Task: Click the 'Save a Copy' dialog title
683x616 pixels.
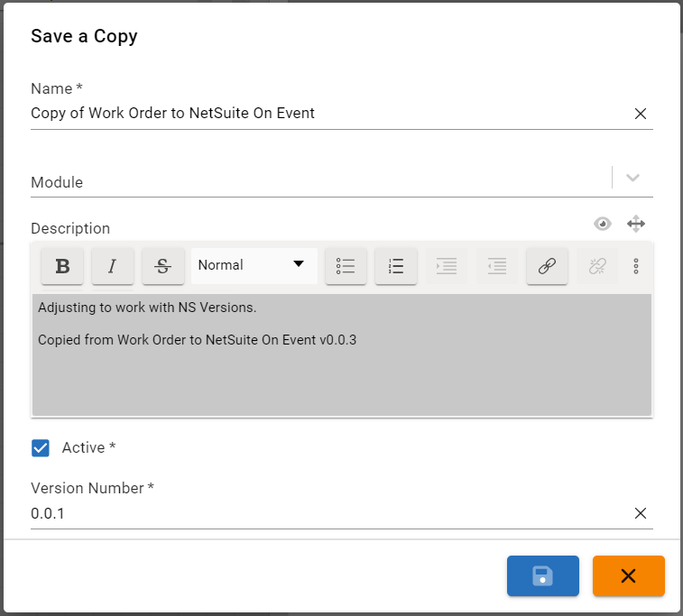Action: [x=84, y=36]
